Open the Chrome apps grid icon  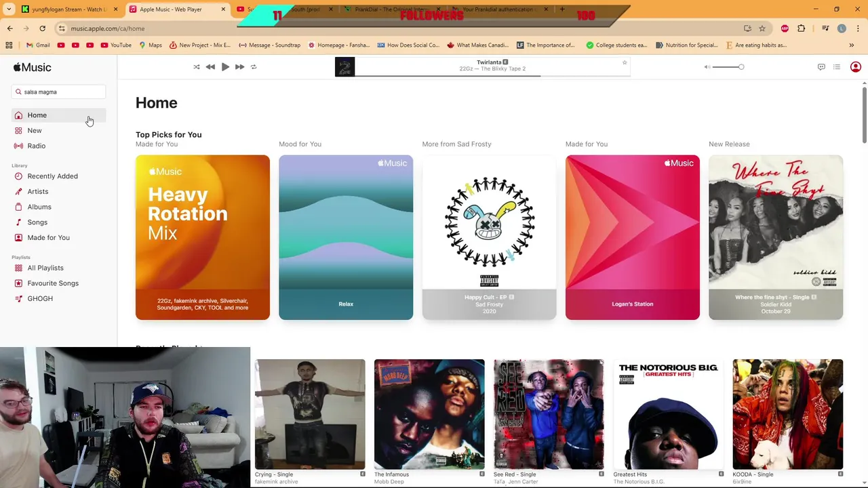click(9, 45)
